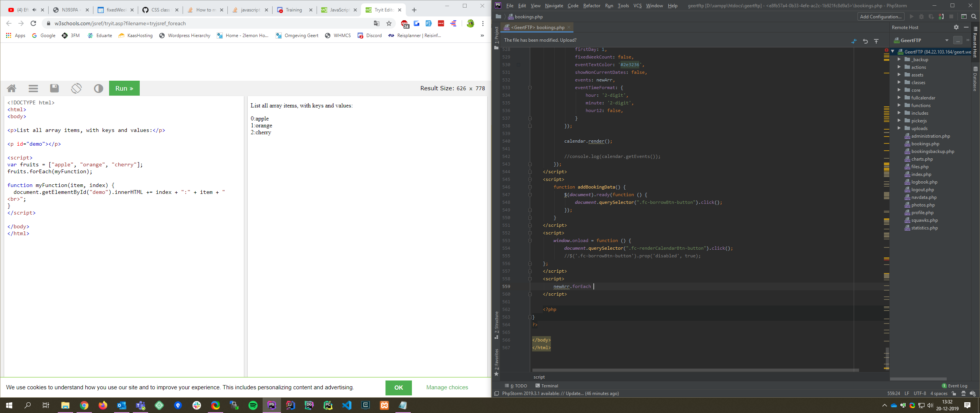Collapse the GeertFTP root tree node
Viewport: 980px width, 413px height.
click(x=893, y=52)
